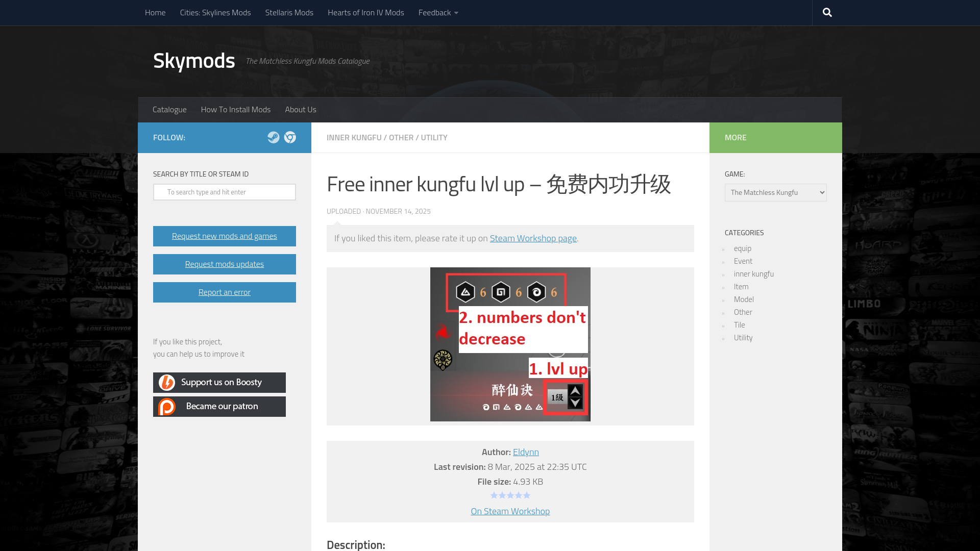Focus the title or Steam ID search field
Screen dimensions: 980x551
pos(225,192)
